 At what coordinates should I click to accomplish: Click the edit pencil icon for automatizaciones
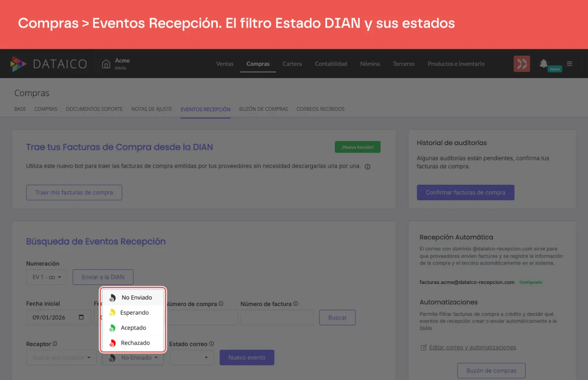[x=424, y=347]
